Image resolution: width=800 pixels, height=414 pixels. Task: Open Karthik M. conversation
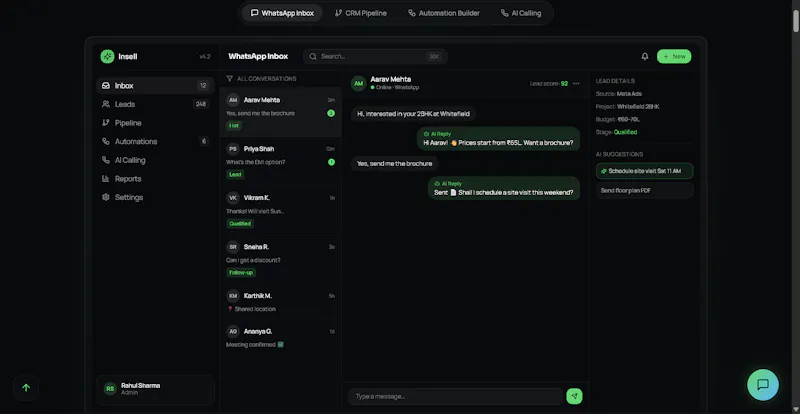click(x=281, y=302)
